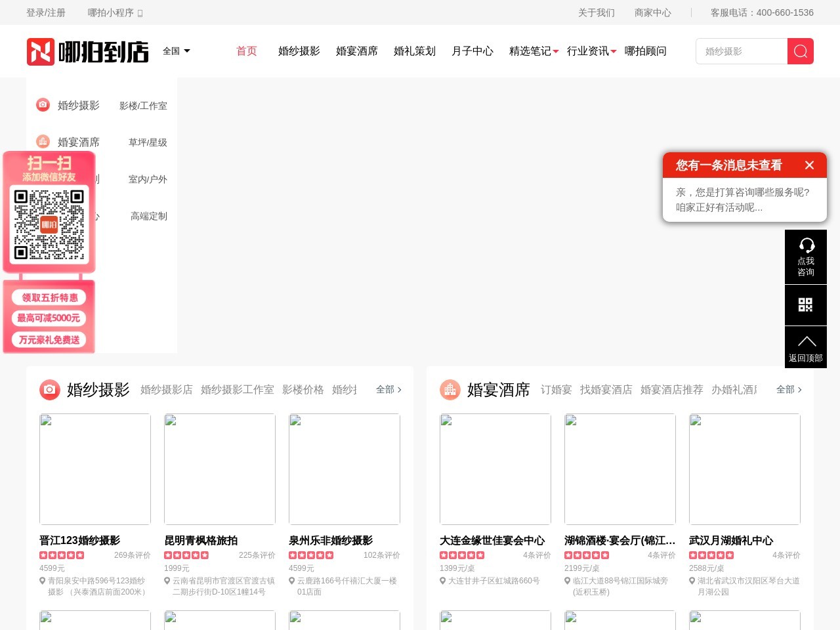The image size is (840, 630).
Task: Click the 领取五折特惠 promotion banner
Action: tap(48, 297)
